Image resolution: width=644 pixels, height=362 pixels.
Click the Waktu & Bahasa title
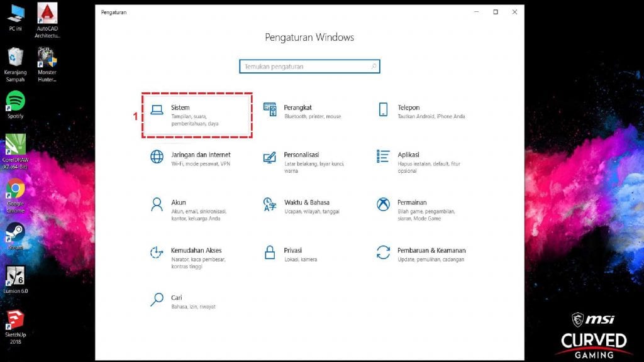coord(307,202)
